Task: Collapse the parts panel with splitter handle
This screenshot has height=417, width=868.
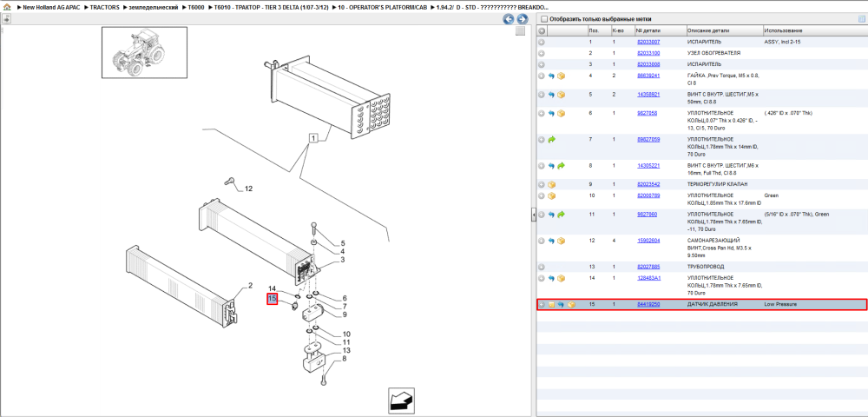Action: tap(533, 215)
